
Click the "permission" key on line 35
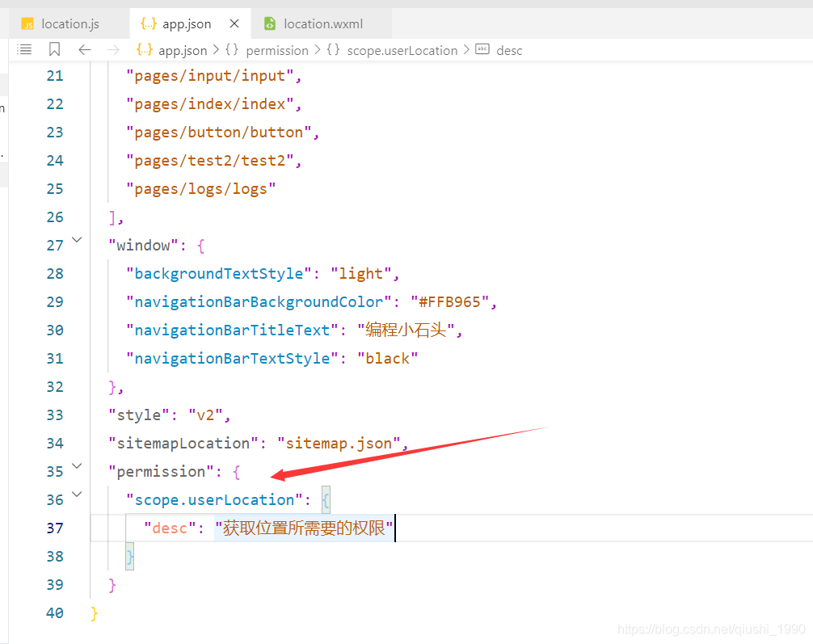pyautogui.click(x=161, y=471)
